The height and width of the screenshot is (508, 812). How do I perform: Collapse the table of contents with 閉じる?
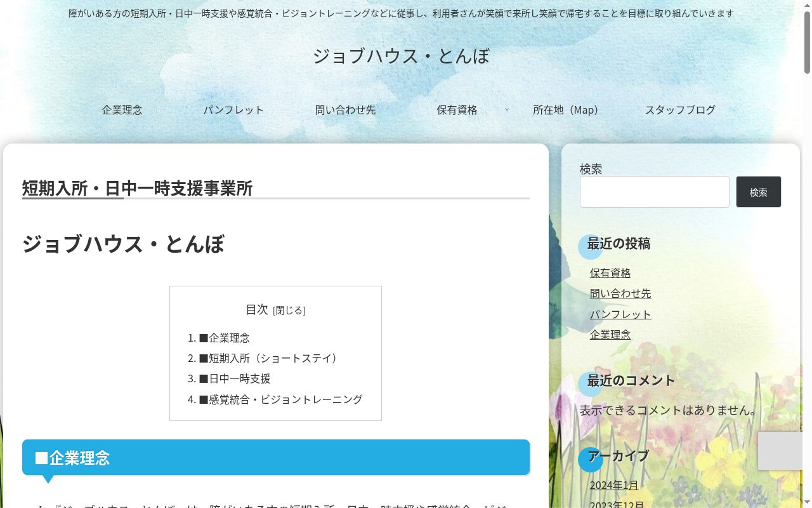(x=289, y=311)
